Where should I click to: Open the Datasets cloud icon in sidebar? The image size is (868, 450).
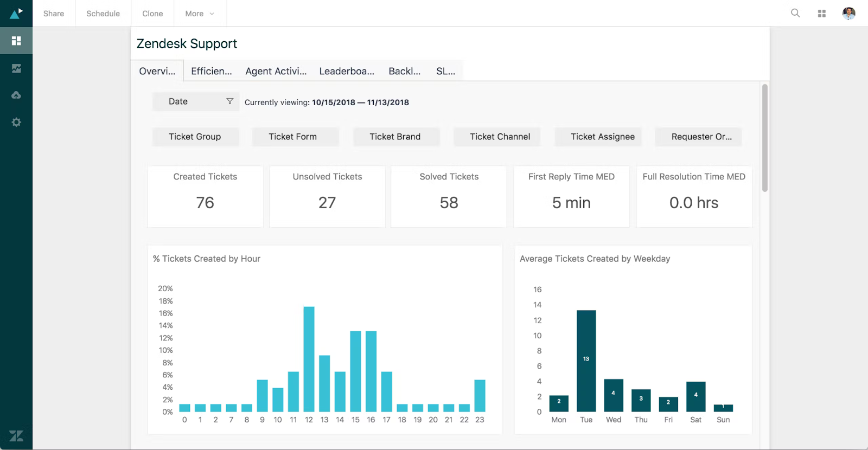(x=16, y=95)
